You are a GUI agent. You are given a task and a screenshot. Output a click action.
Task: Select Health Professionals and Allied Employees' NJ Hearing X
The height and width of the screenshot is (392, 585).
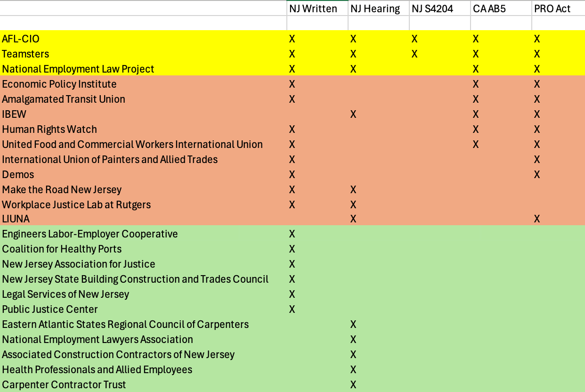click(x=353, y=369)
